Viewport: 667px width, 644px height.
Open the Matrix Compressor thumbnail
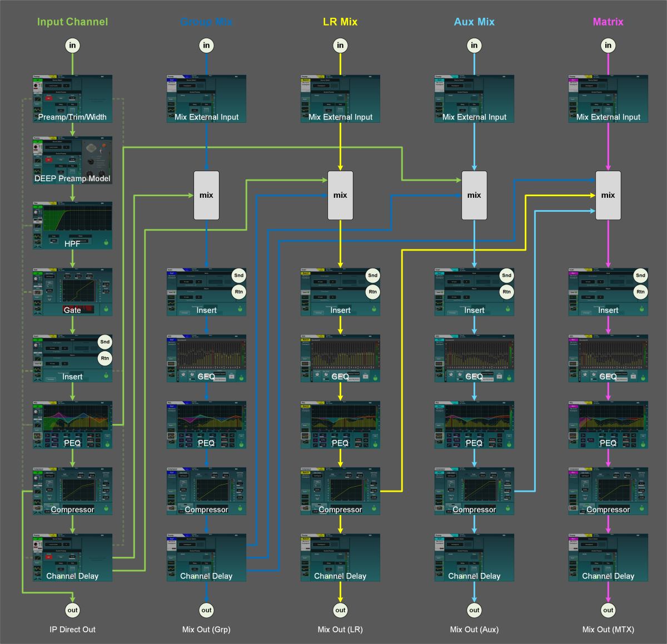608,491
